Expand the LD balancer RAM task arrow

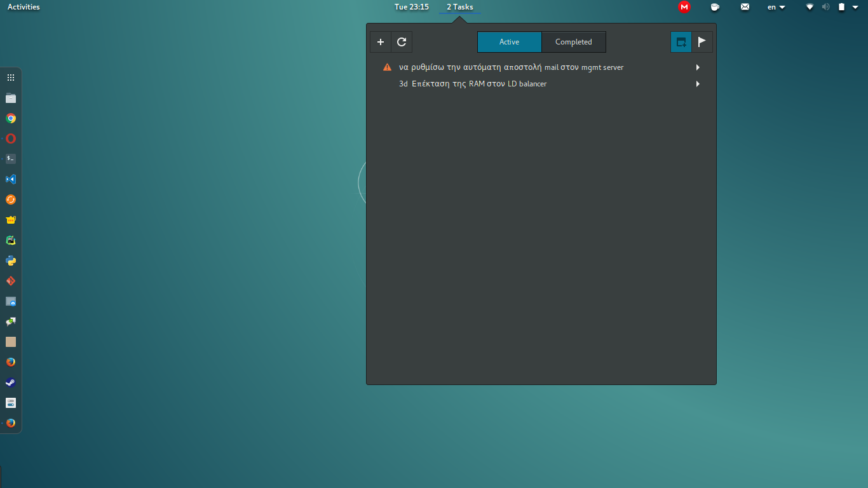[x=698, y=84]
